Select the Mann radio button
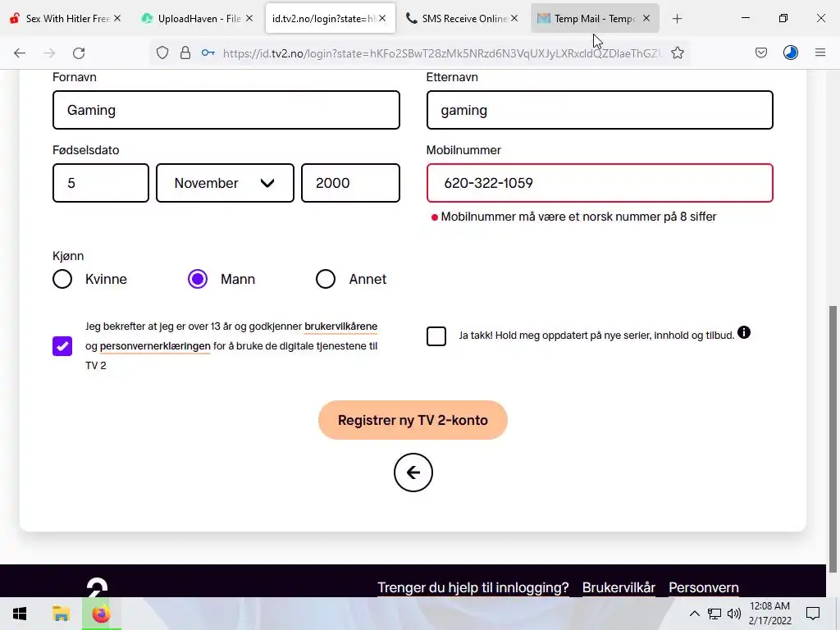Image resolution: width=840 pixels, height=630 pixels. [x=198, y=279]
